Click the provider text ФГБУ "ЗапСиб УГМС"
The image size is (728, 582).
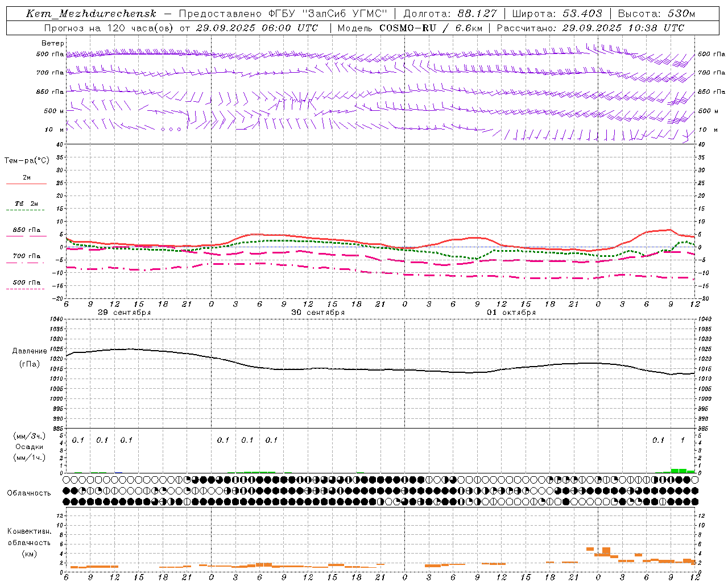(x=327, y=14)
